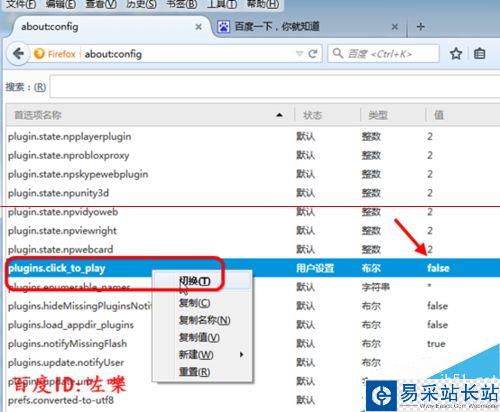Click the search magnifier icon
Viewport: 500px width, 412px height.
(338, 53)
